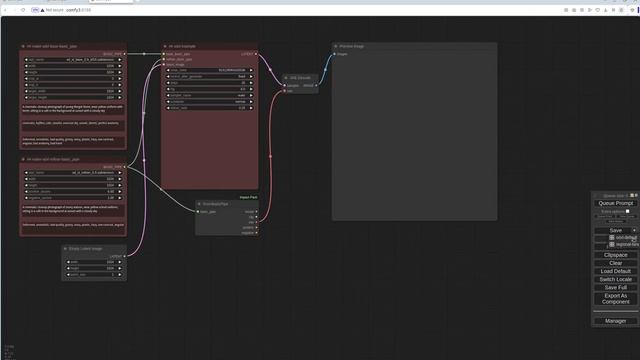Increase width in the refiner pipe node
The image size is (640, 360).
pyautogui.click(x=120, y=179)
